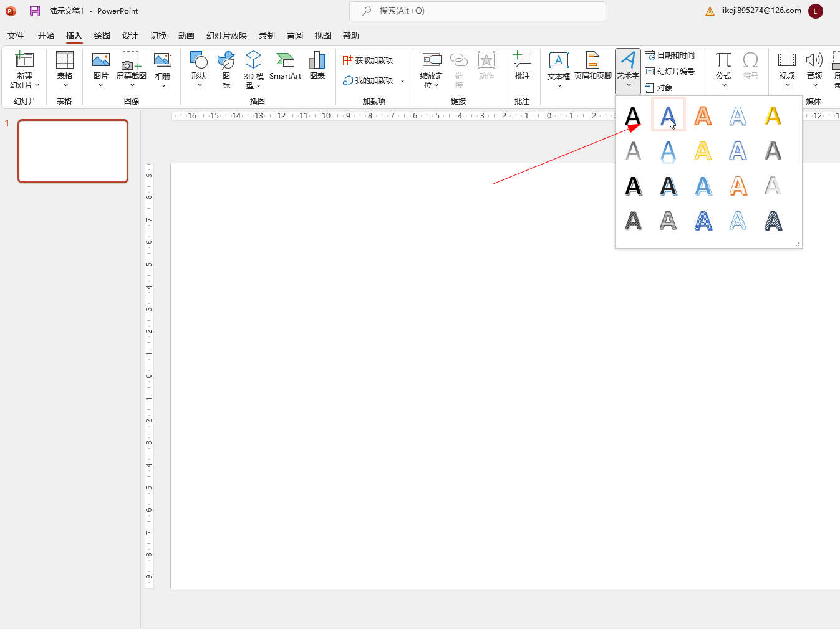Click the New Slide (新建幻灯片) icon
The height and width of the screenshot is (630, 840).
(24, 59)
